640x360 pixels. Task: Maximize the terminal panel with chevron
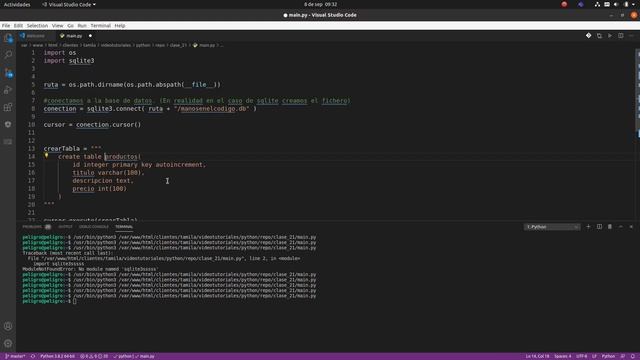[x=620, y=227]
